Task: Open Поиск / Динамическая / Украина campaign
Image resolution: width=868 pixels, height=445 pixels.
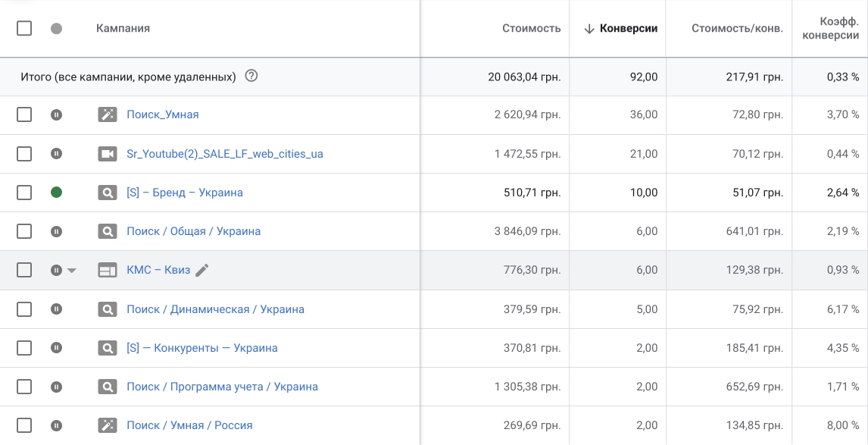Action: pos(215,309)
